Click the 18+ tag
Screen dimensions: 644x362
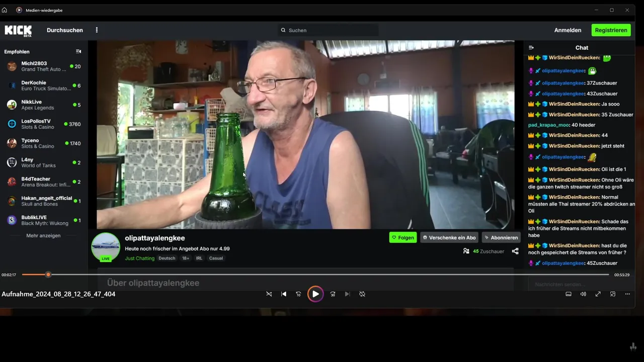click(186, 258)
